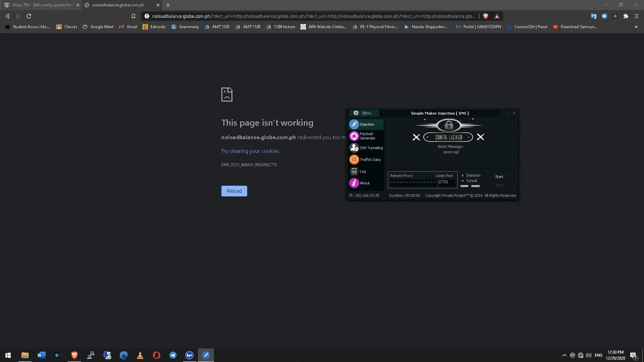This screenshot has width=644, height=362.
Task: Open Microsoft Edge from the taskbar
Action: coord(124,355)
